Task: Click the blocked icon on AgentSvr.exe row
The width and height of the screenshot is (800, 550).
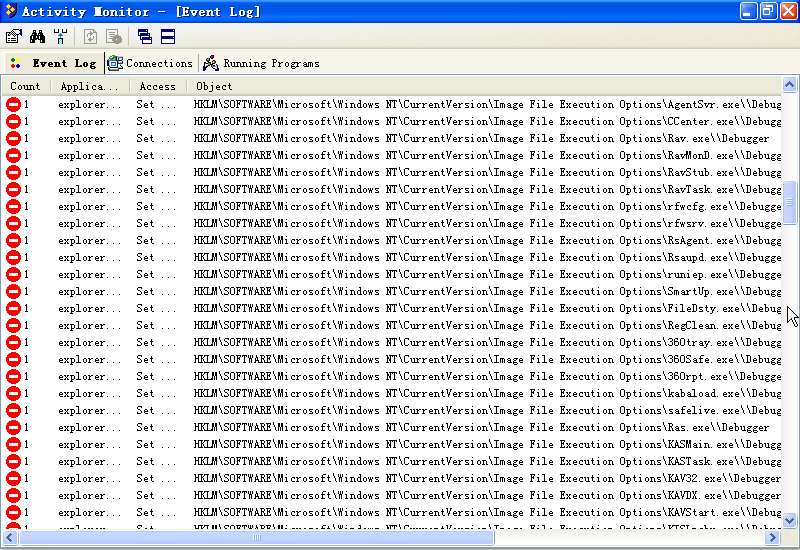Action: [x=13, y=105]
